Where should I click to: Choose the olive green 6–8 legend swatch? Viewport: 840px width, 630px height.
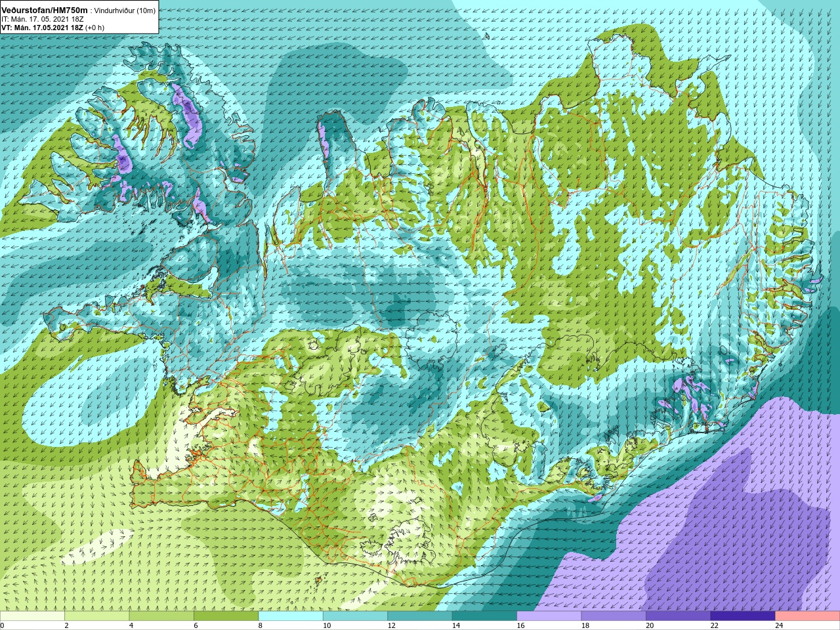click(x=226, y=616)
